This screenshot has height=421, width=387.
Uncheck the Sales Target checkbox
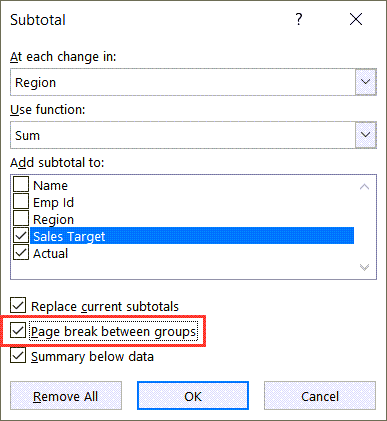[x=21, y=235]
